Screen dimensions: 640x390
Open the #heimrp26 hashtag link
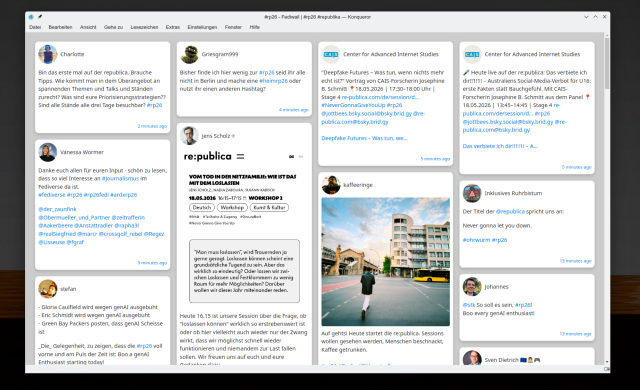tap(273, 81)
